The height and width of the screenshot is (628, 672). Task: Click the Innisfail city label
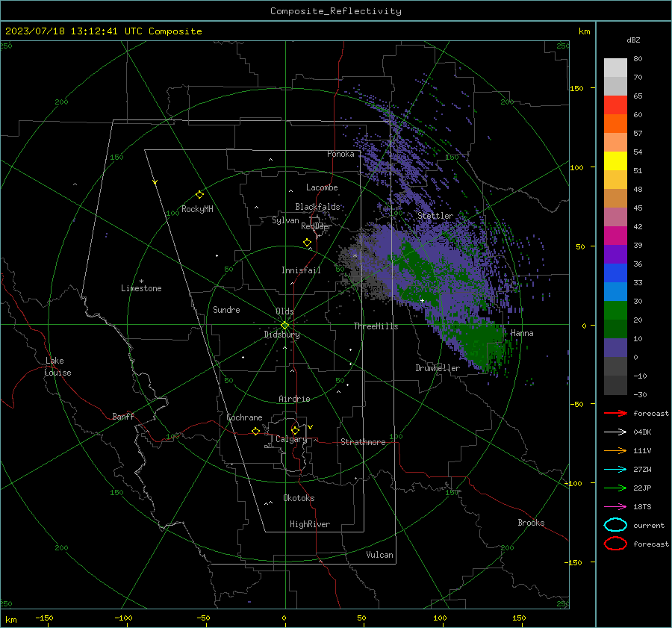(x=301, y=270)
